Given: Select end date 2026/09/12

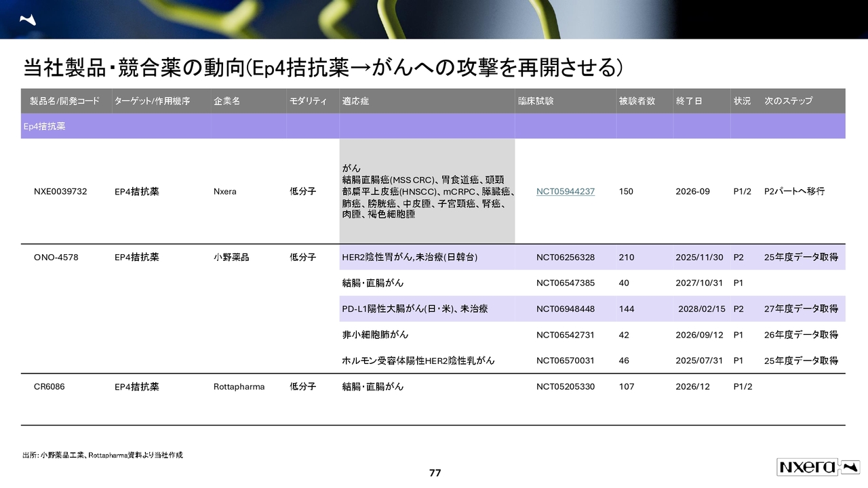Looking at the screenshot, I should pos(699,334).
